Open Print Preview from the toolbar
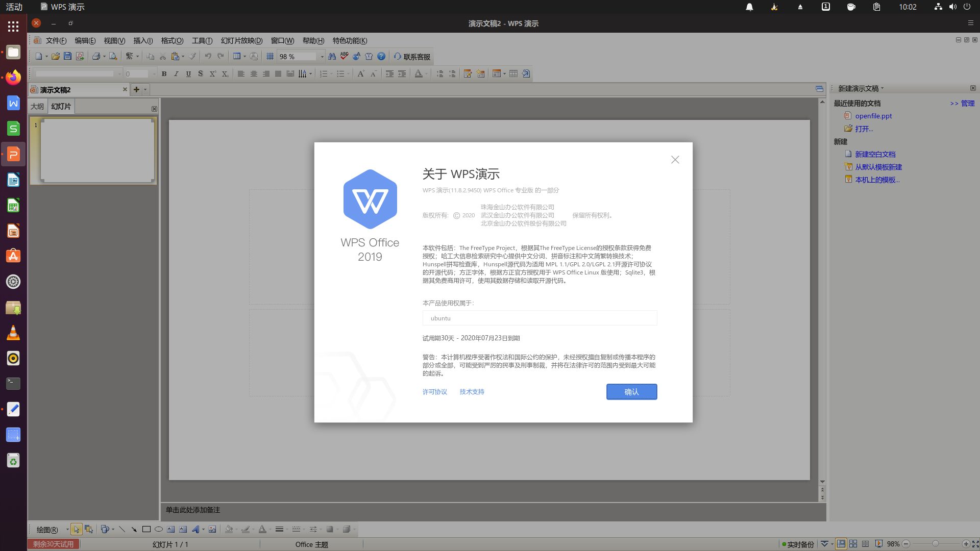 coord(113,57)
